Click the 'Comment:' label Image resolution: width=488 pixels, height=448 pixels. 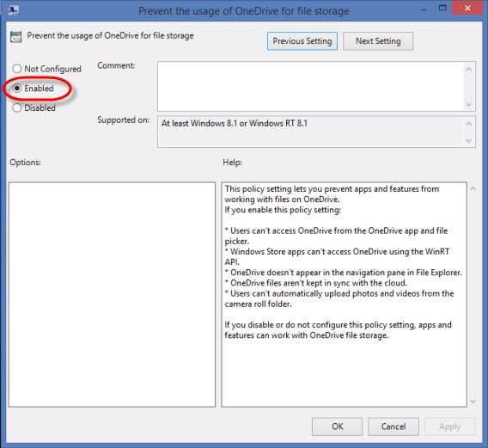(116, 65)
